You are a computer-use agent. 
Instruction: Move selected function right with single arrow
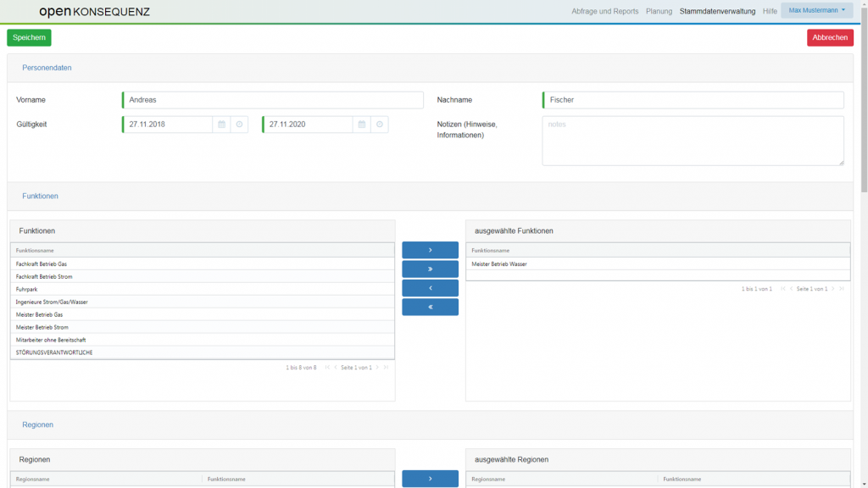(430, 250)
